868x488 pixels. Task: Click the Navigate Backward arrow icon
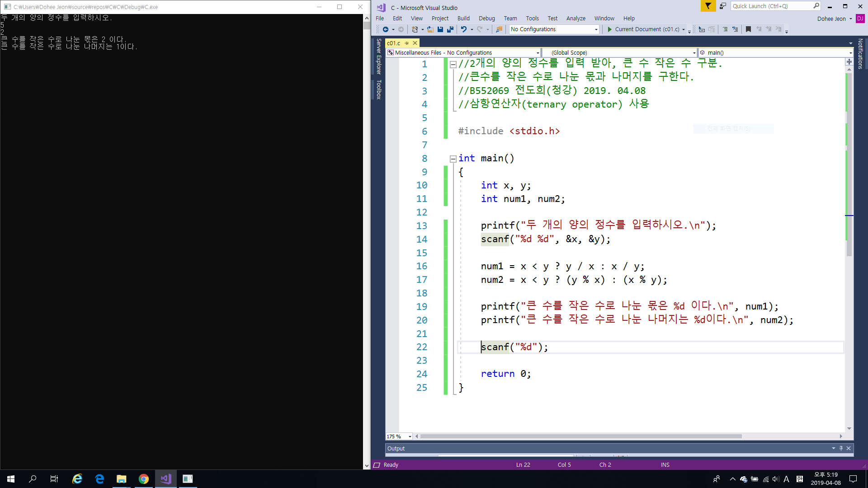tap(386, 29)
